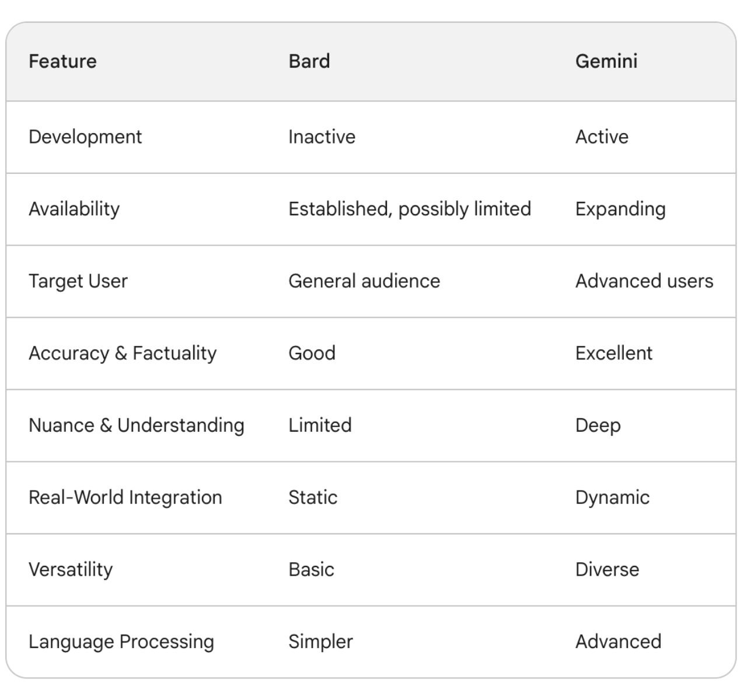Click the Active cell under Gemini
The height and width of the screenshot is (700, 747).
602,137
